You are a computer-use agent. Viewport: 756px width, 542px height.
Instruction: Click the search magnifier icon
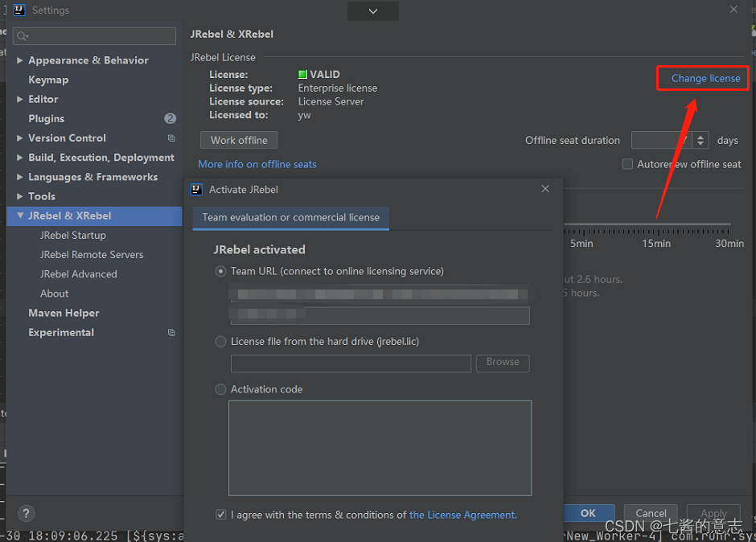pyautogui.click(x=23, y=36)
